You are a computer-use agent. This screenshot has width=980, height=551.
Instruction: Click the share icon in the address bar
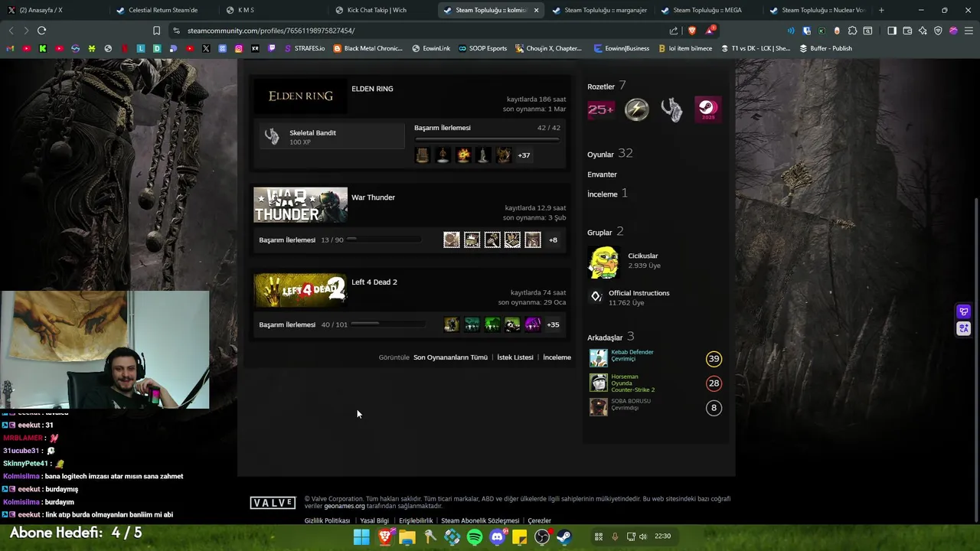click(x=674, y=31)
